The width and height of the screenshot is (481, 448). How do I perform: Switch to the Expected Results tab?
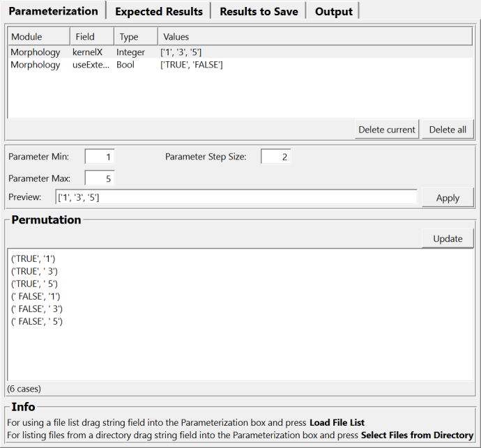click(x=159, y=11)
